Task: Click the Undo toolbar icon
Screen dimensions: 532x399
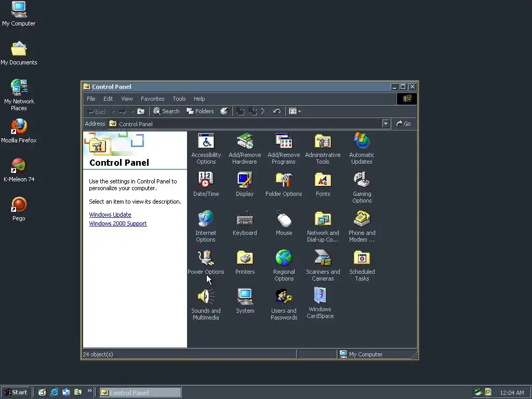Action: coord(277,111)
